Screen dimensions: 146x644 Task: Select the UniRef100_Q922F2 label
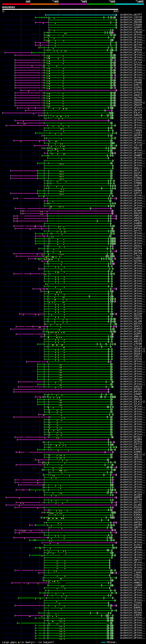[x=131, y=173]
